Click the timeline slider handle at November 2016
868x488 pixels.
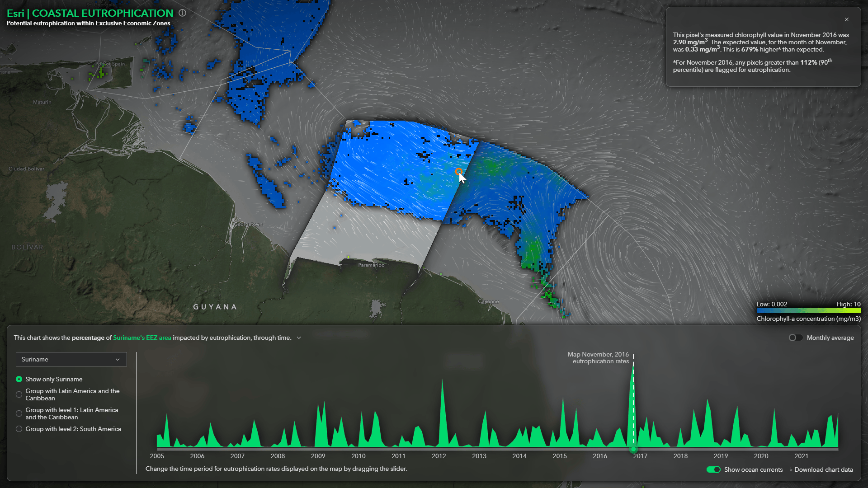[633, 449]
